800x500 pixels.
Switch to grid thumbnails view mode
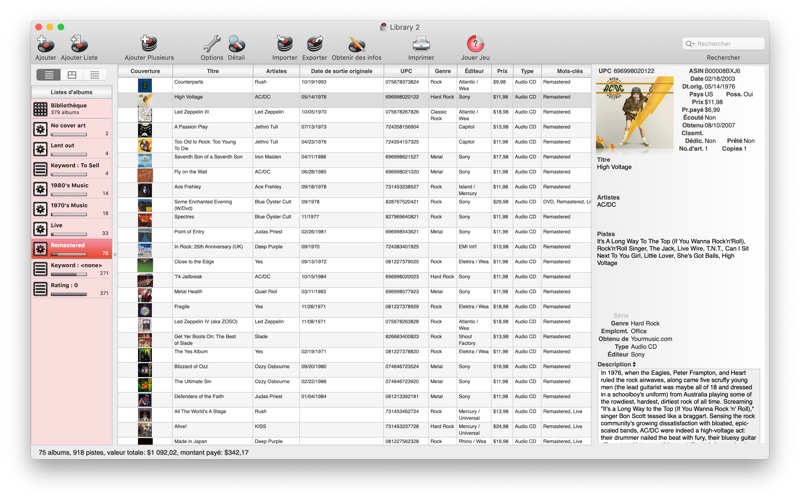tap(95, 75)
